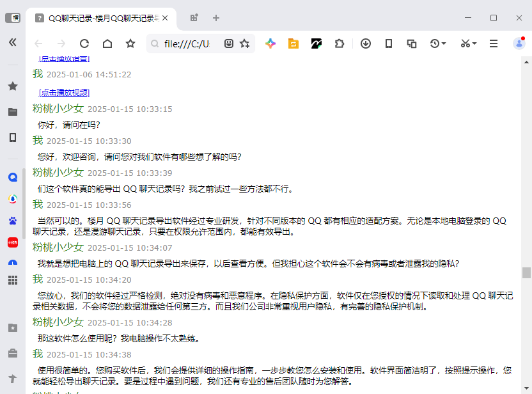Image resolution: width=532 pixels, height=394 pixels.
Task: Click the black-green chart extension icon
Action: click(x=317, y=43)
